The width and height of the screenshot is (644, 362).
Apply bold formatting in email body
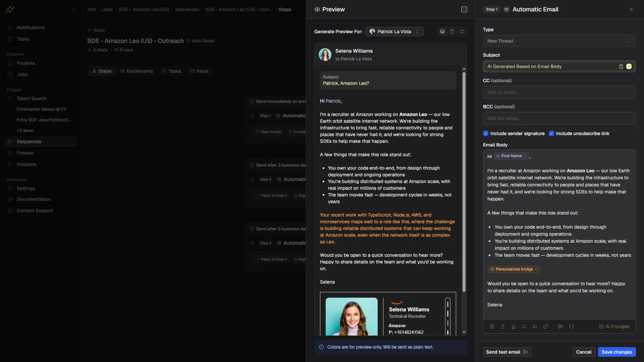click(x=492, y=326)
